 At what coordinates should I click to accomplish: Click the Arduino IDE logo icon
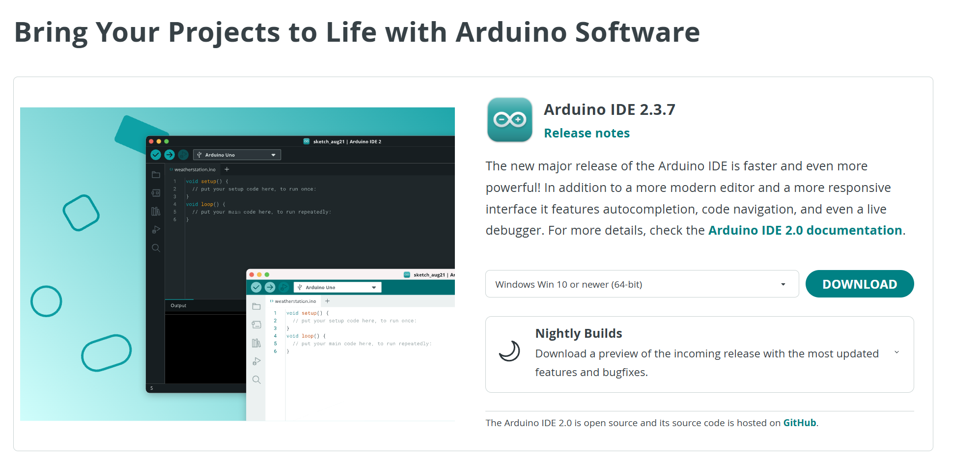tap(509, 119)
